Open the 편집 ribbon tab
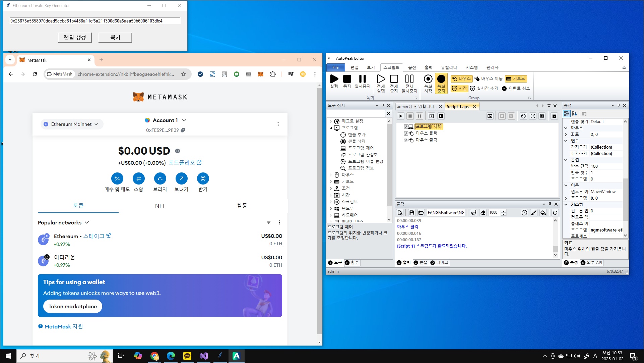Image resolution: width=644 pixels, height=363 pixels. [355, 67]
